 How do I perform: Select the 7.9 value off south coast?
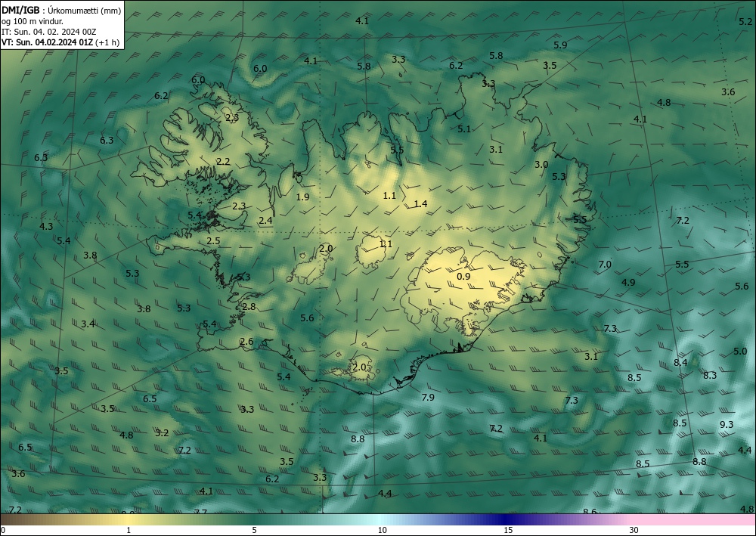(428, 398)
